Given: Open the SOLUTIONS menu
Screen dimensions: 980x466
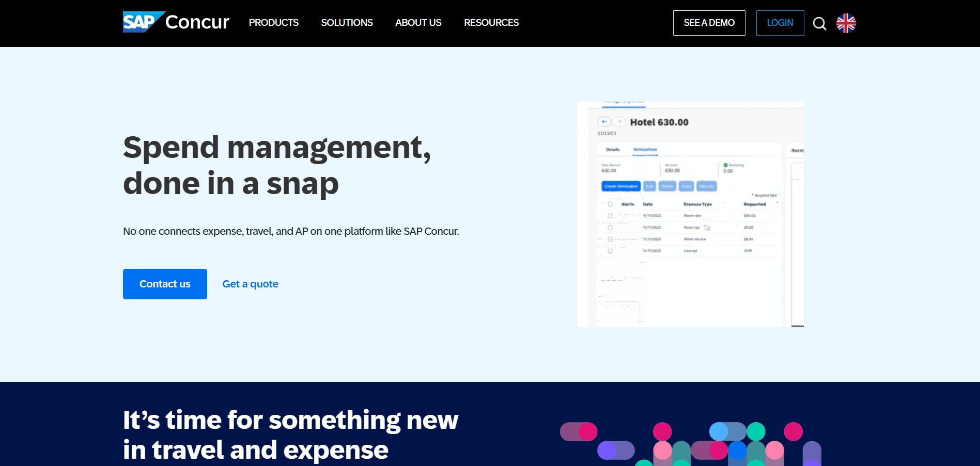Looking at the screenshot, I should coord(347,23).
